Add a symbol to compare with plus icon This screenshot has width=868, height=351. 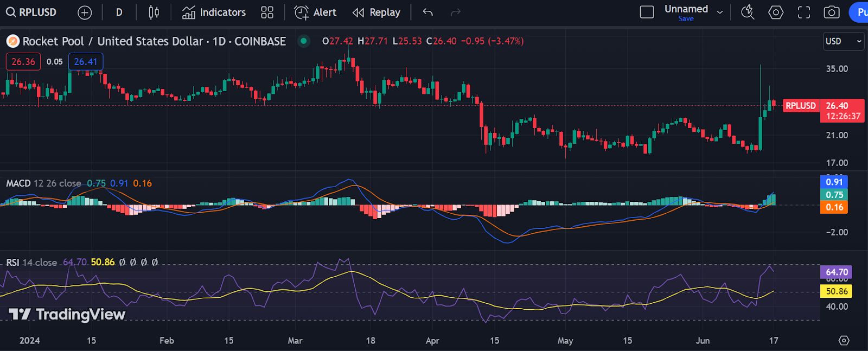pyautogui.click(x=85, y=12)
